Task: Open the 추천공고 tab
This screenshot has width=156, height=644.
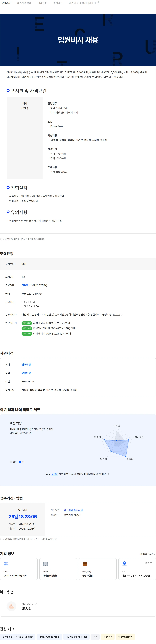Action: pos(58,3)
